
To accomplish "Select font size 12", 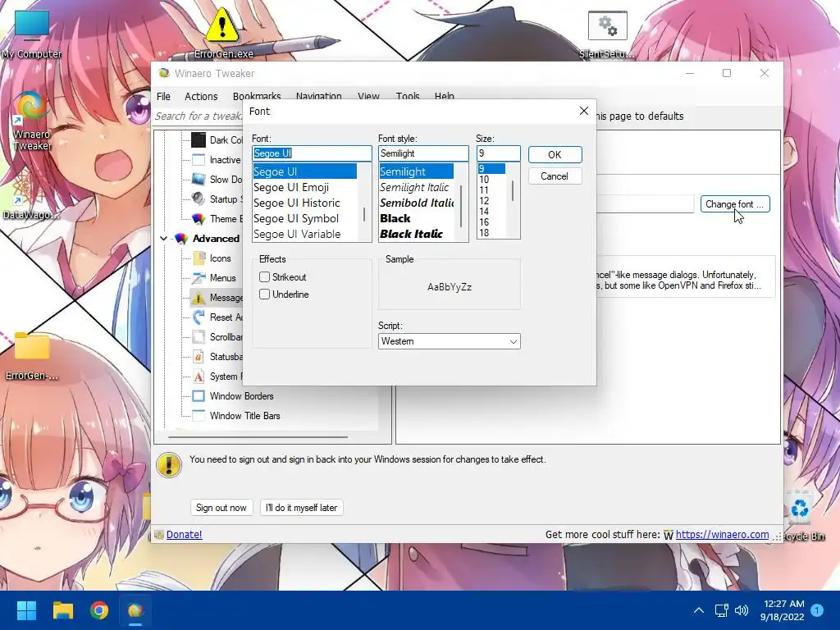I will tap(484, 201).
